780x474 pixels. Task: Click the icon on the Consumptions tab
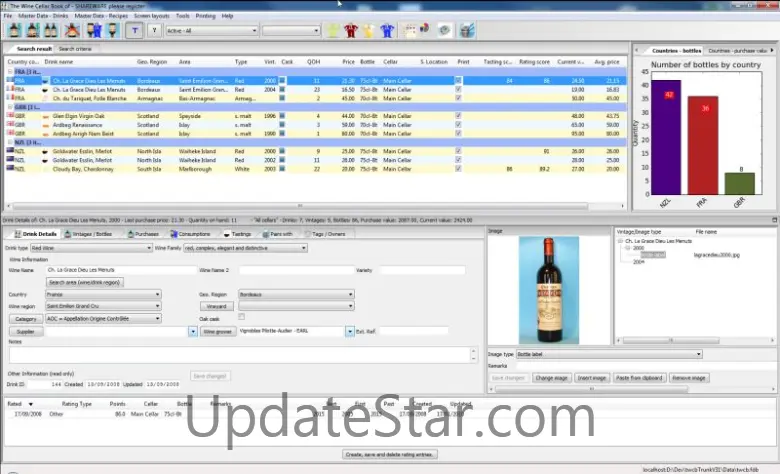coord(174,234)
